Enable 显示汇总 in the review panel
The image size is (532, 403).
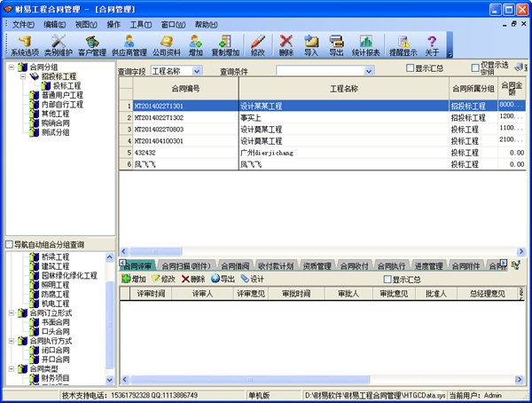[387, 280]
